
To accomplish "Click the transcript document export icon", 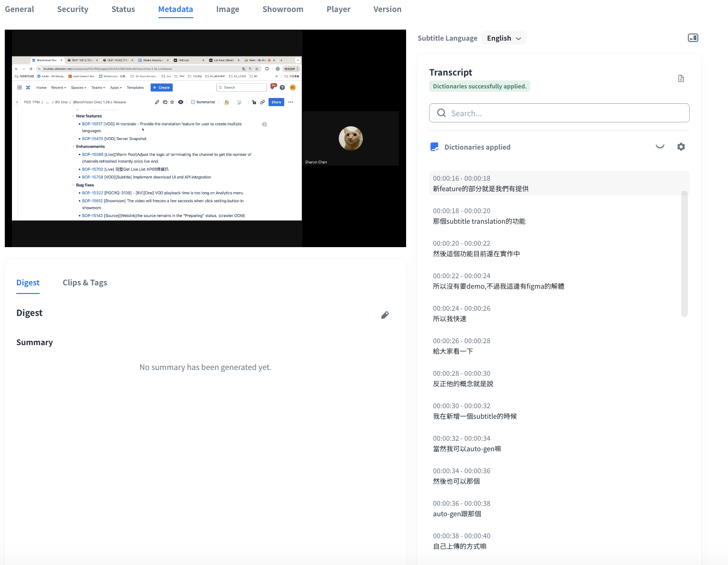I will (x=681, y=78).
